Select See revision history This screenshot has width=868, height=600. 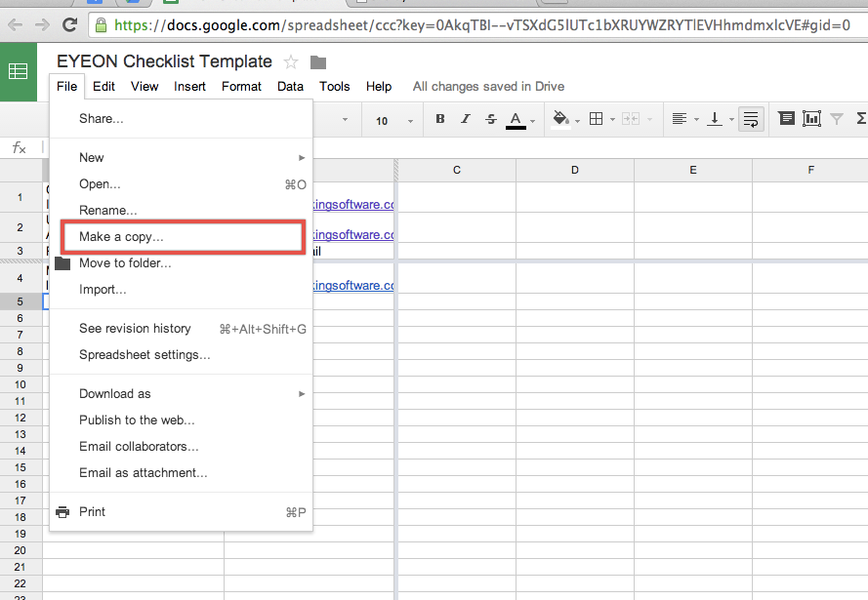pos(181,329)
